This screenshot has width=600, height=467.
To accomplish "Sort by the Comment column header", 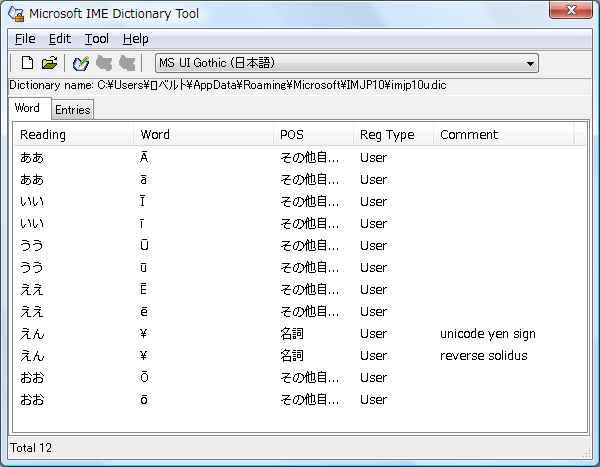I will click(x=504, y=135).
